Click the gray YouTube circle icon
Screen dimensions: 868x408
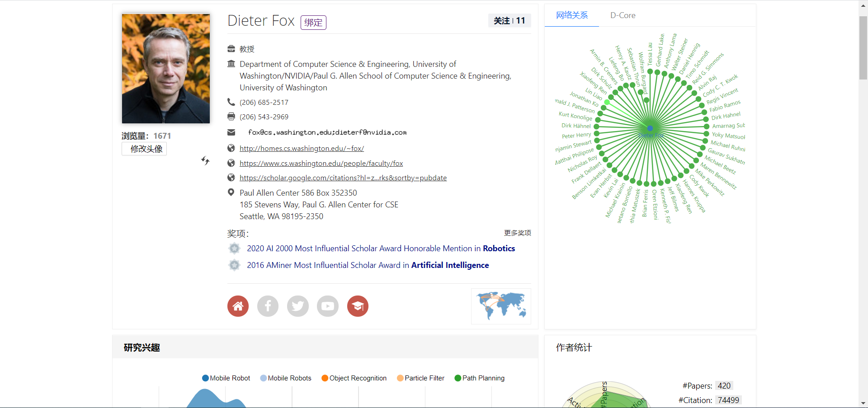pos(328,306)
